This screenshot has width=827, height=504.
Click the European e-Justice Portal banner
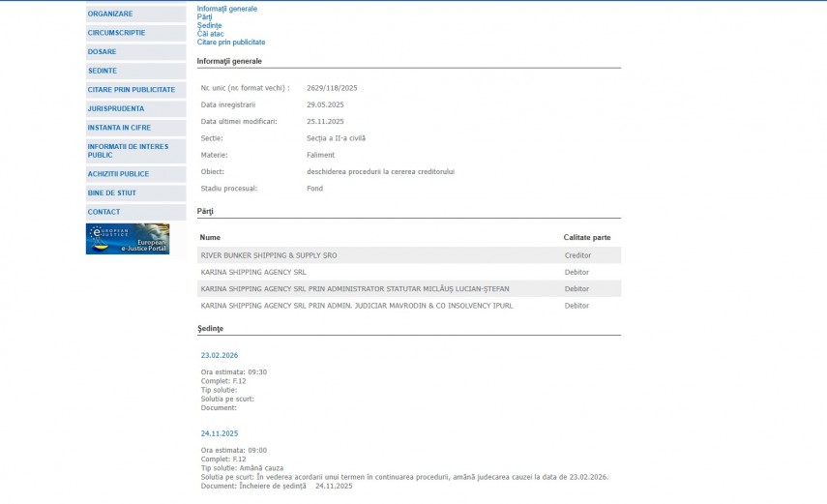(128, 239)
